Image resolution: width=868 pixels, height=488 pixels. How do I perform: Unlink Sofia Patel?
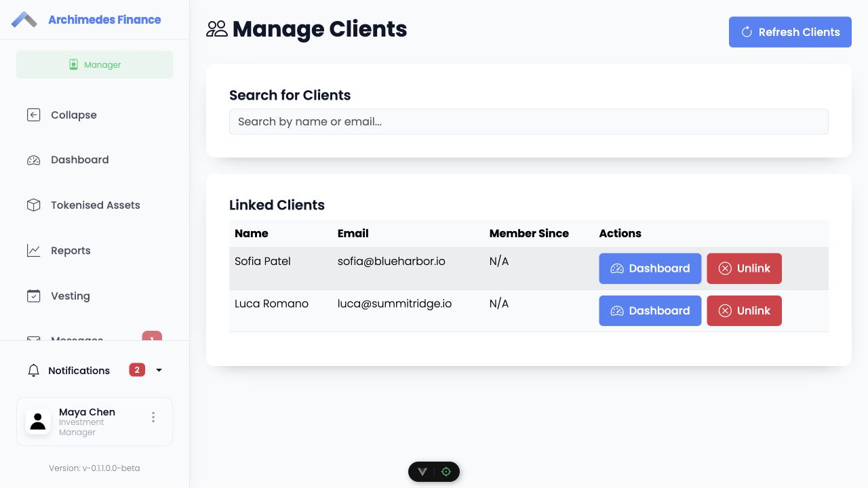745,268
